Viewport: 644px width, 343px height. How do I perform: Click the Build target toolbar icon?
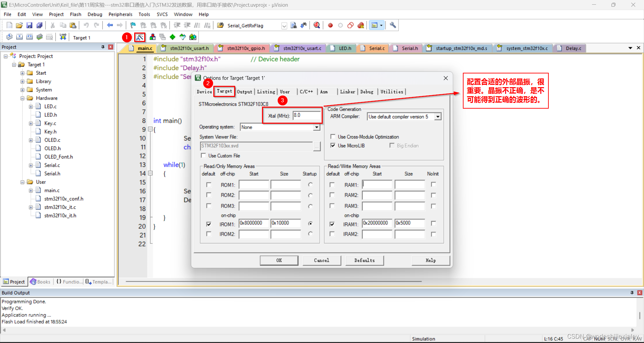(19, 37)
